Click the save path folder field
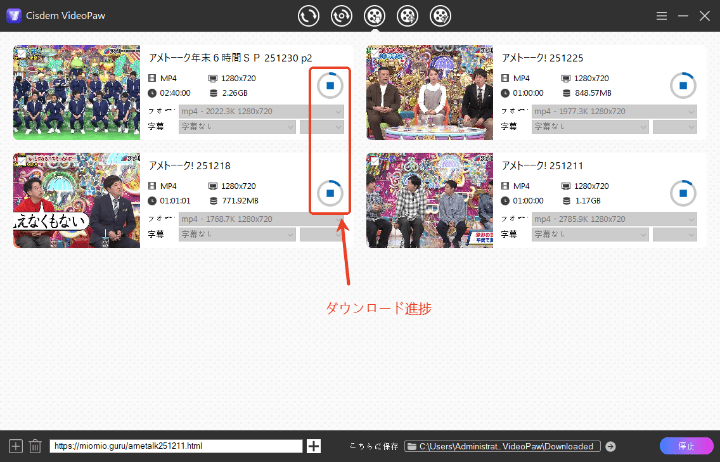This screenshot has width=720, height=462. click(x=503, y=446)
